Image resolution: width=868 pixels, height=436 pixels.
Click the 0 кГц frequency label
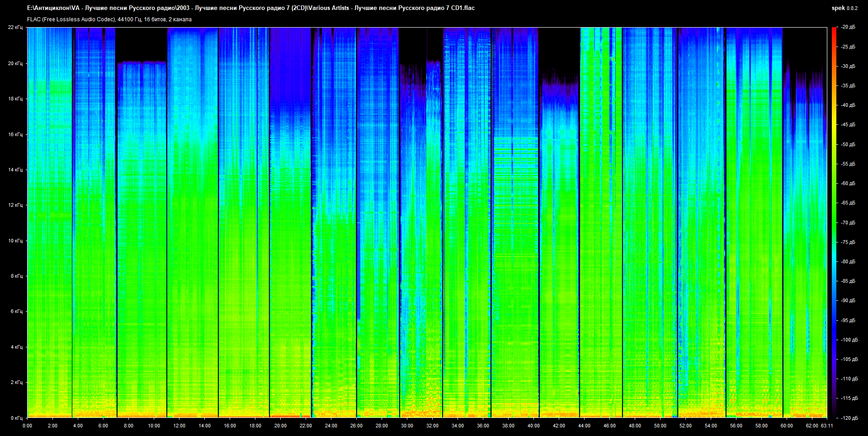pos(16,418)
